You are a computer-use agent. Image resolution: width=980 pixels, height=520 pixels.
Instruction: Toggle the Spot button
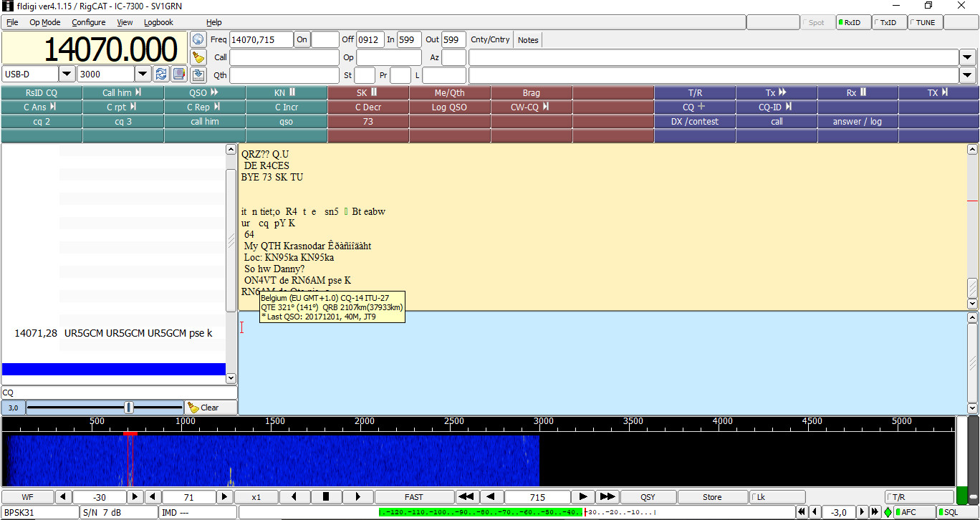pyautogui.click(x=817, y=22)
